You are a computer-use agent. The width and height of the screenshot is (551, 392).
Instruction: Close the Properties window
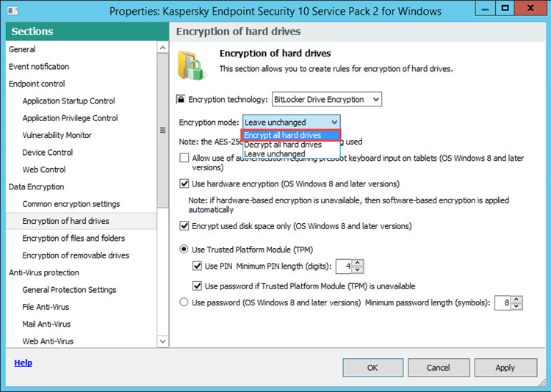tap(530, 8)
